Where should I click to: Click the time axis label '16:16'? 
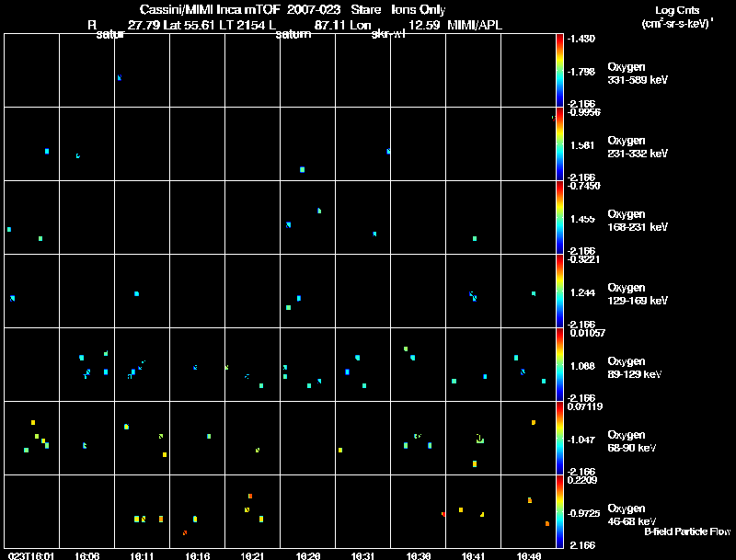(x=197, y=556)
